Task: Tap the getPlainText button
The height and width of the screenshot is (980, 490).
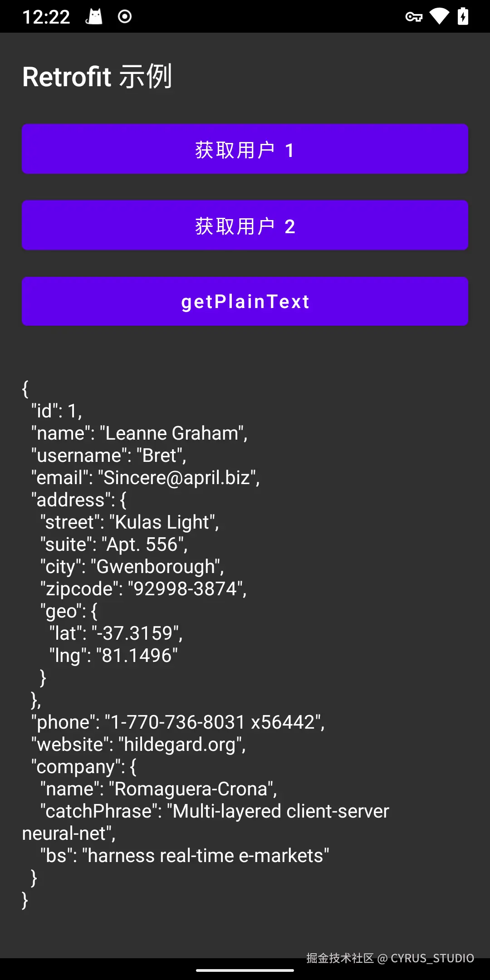Action: click(245, 301)
